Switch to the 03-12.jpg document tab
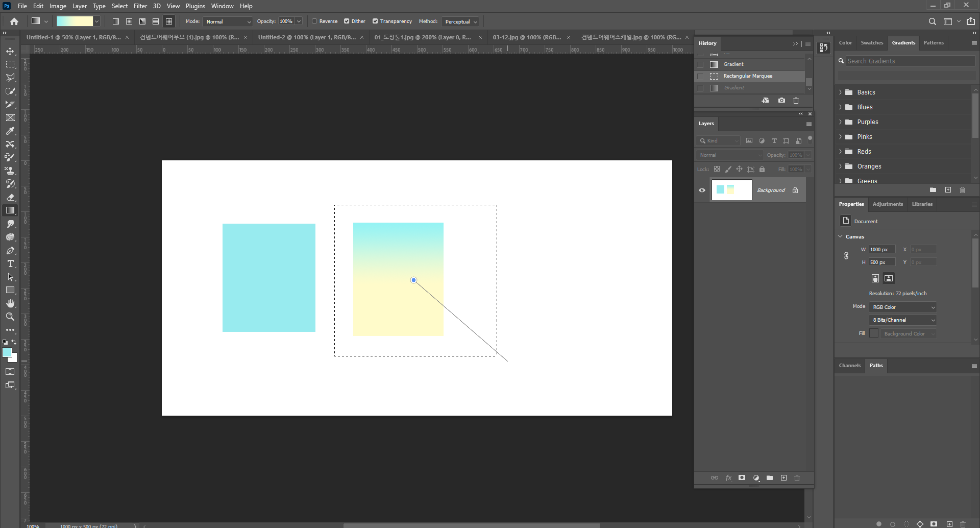 [x=527, y=37]
